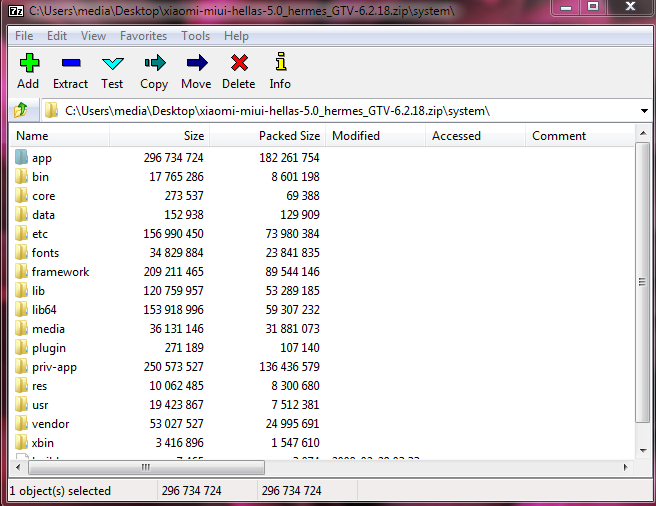
Task: Open the Favorites menu
Action: click(143, 36)
